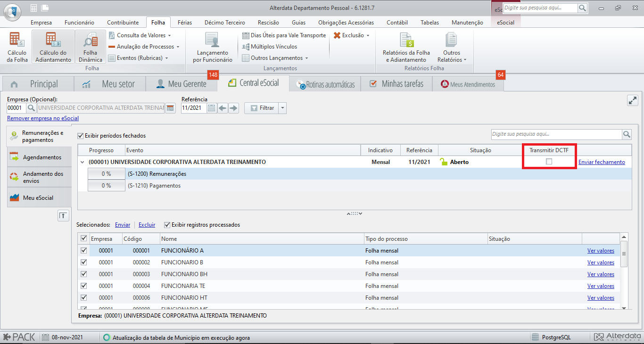The height and width of the screenshot is (344, 644).
Task: Click the 0% progress bar for S-1210 Pagamentos
Action: [106, 186]
